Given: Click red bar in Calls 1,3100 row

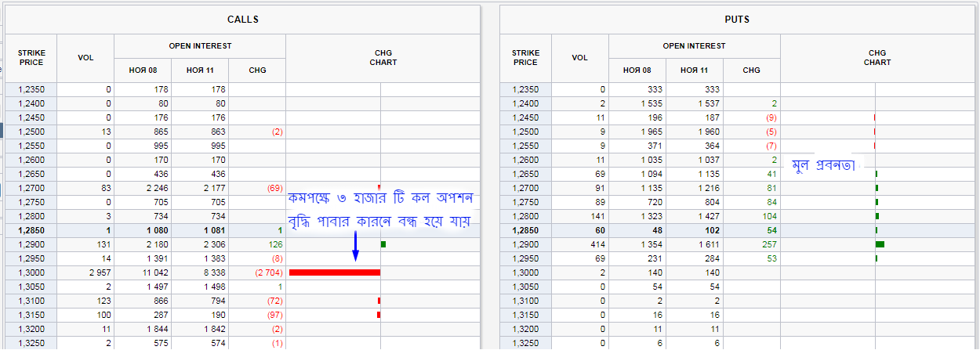Looking at the screenshot, I should (x=379, y=301).
